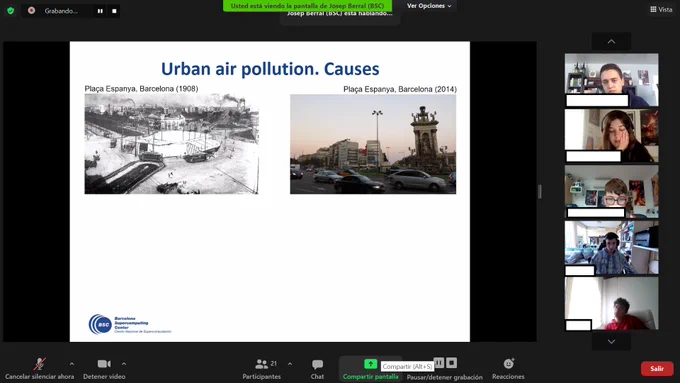
Task: Expand participants options chevron
Action: tap(290, 363)
